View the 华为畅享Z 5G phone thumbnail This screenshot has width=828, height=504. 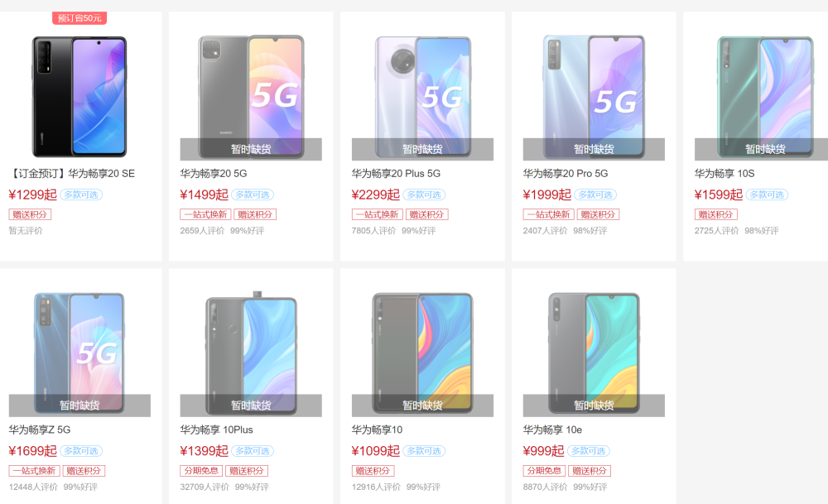79,353
